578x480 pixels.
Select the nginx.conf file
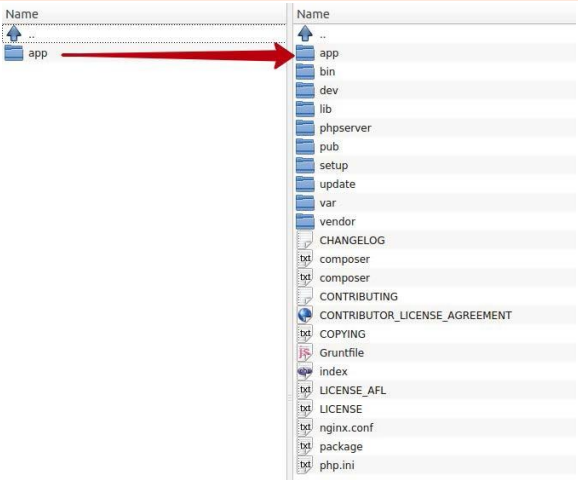coord(436,428)
